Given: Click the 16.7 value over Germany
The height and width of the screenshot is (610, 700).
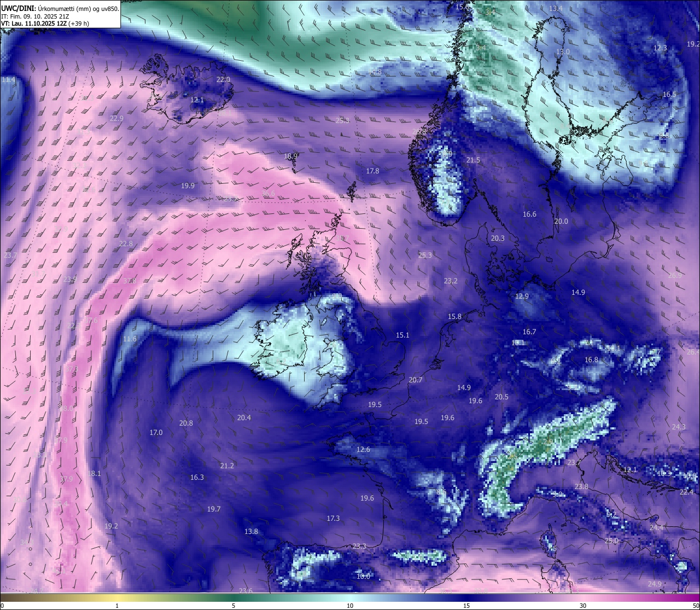Looking at the screenshot, I should (x=529, y=332).
